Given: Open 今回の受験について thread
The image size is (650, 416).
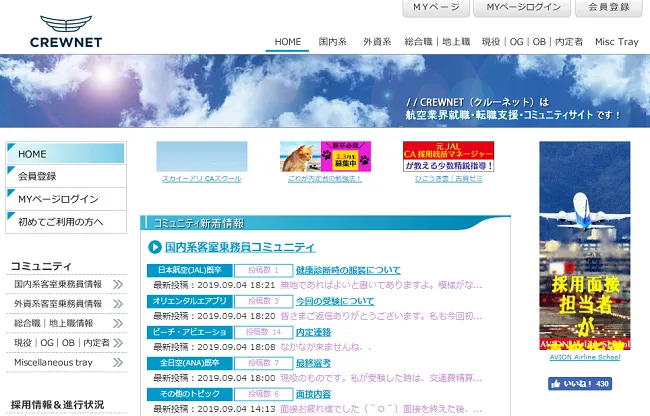Looking at the screenshot, I should [335, 301].
